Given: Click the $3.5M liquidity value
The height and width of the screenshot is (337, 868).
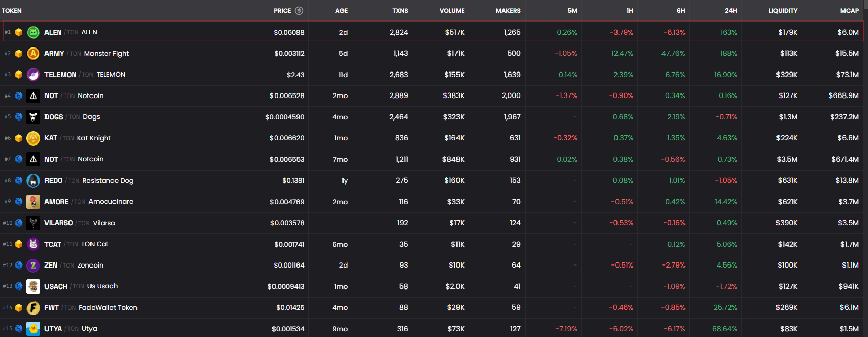Looking at the screenshot, I should tap(787, 159).
